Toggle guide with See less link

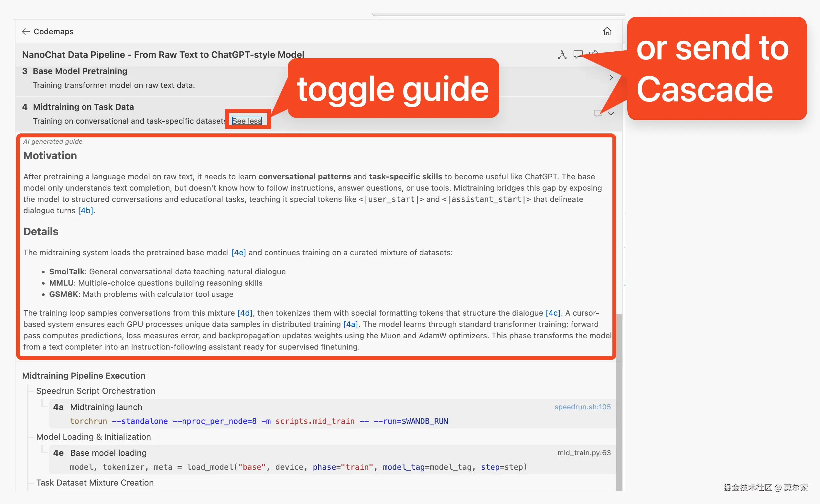click(x=246, y=121)
